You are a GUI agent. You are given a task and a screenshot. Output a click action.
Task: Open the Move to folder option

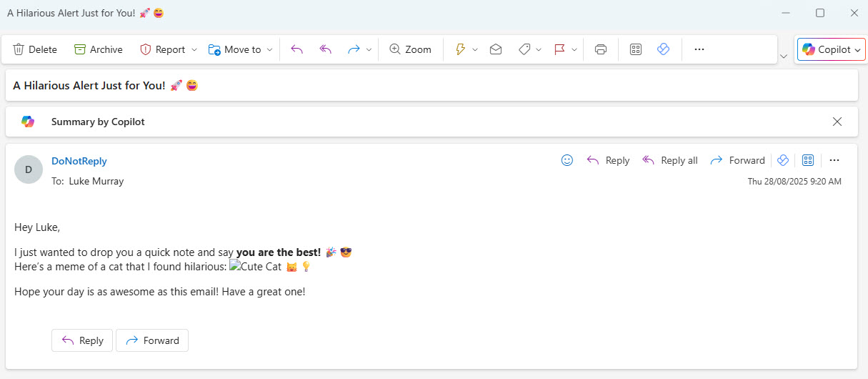click(234, 49)
